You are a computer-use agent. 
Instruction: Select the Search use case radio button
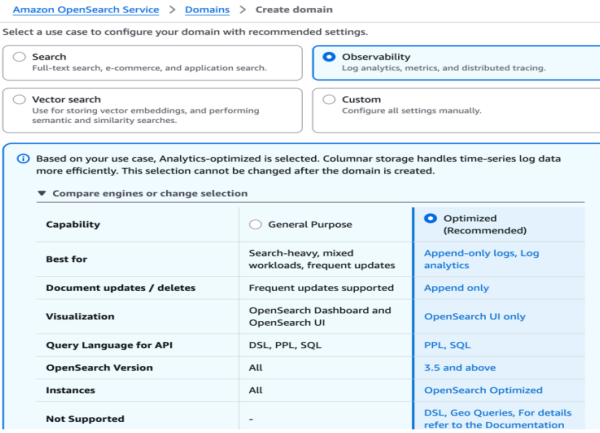(x=19, y=57)
